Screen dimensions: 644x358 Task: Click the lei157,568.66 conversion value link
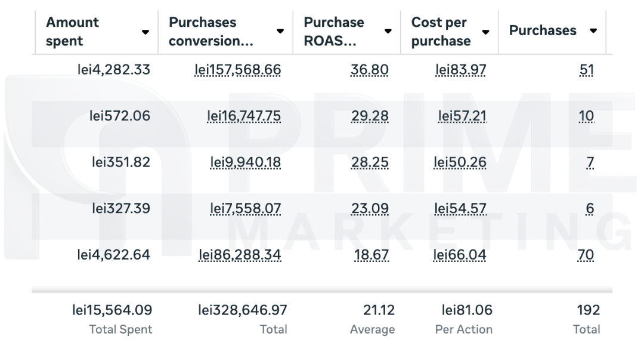point(238,70)
